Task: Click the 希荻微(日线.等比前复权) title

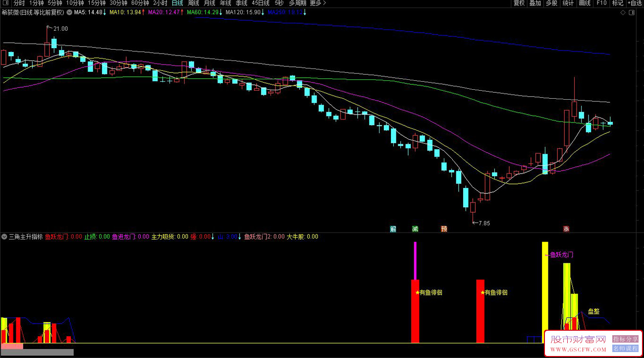Action: tap(33, 12)
